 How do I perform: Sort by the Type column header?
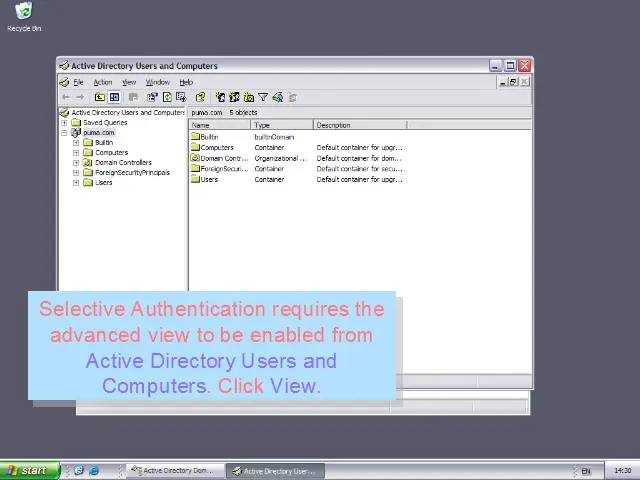click(282, 125)
